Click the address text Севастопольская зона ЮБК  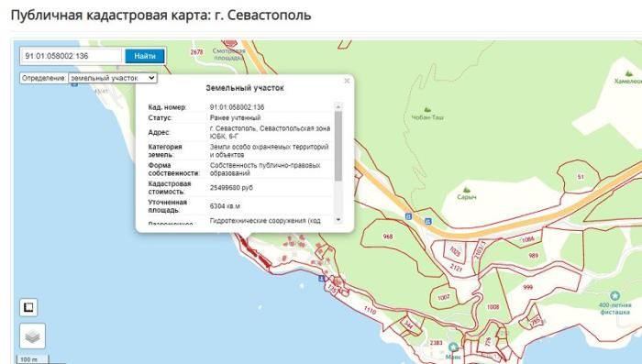pos(270,132)
